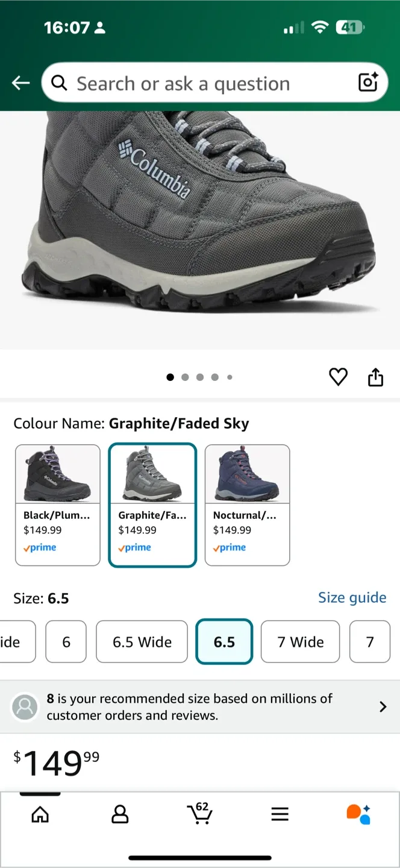Choose size 6 button
Viewport: 400px width, 868px height.
pos(66,642)
